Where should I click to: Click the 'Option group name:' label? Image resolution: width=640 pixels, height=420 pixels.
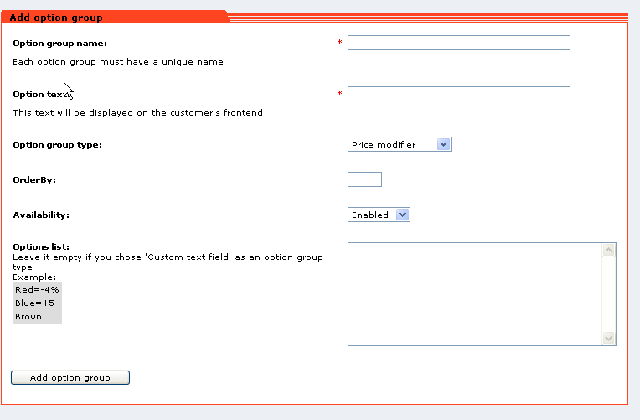59,43
